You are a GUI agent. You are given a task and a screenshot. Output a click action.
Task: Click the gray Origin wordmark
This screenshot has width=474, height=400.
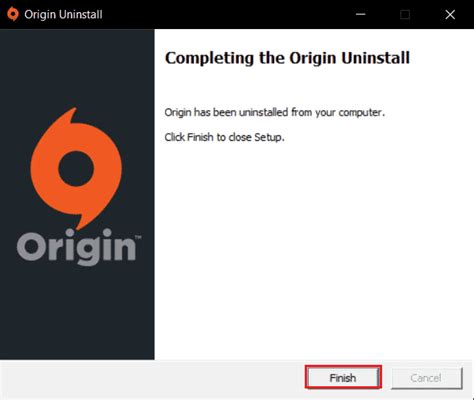[76, 247]
